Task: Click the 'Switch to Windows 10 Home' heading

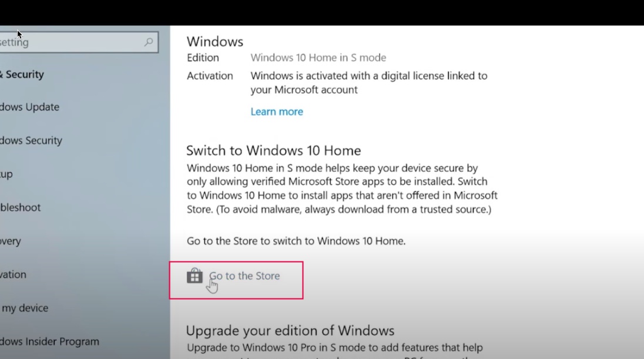Action: tap(274, 150)
